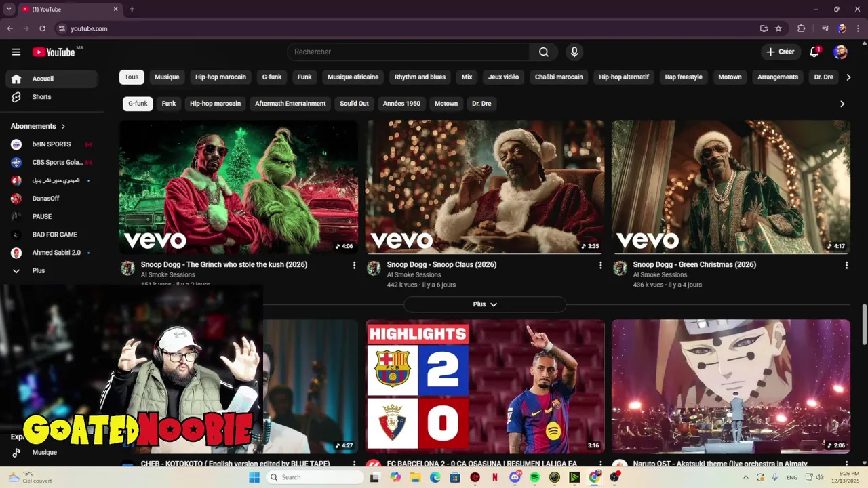Open Naruto Akatsuki theme orchestra thumbnail
Screen dimensions: 868x488
tap(731, 386)
